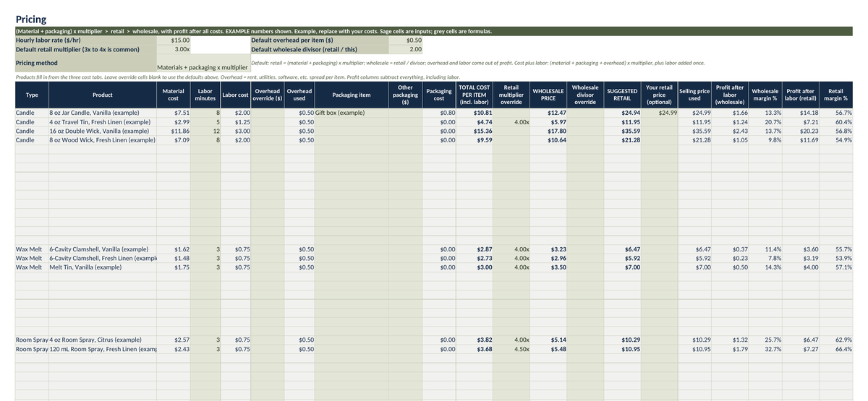Select material cost $1.48 cell
Viewport: 868px width, 401px height.
coord(174,258)
